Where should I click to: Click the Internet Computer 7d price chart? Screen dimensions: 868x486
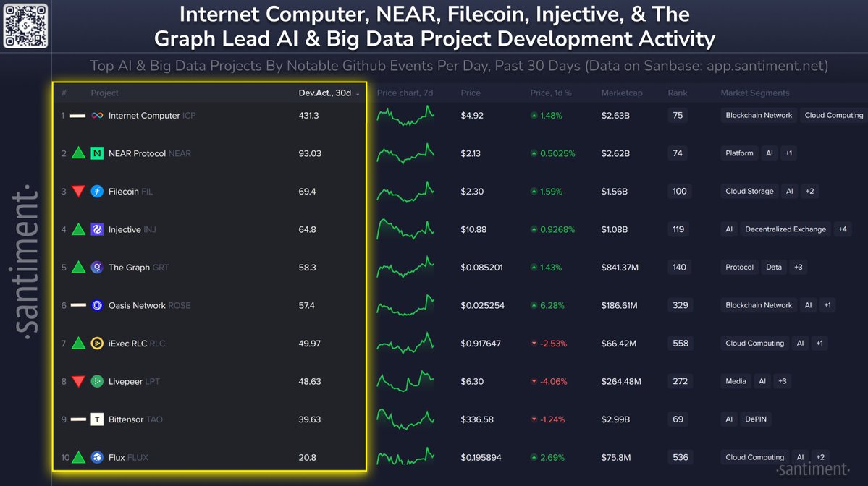(x=406, y=116)
